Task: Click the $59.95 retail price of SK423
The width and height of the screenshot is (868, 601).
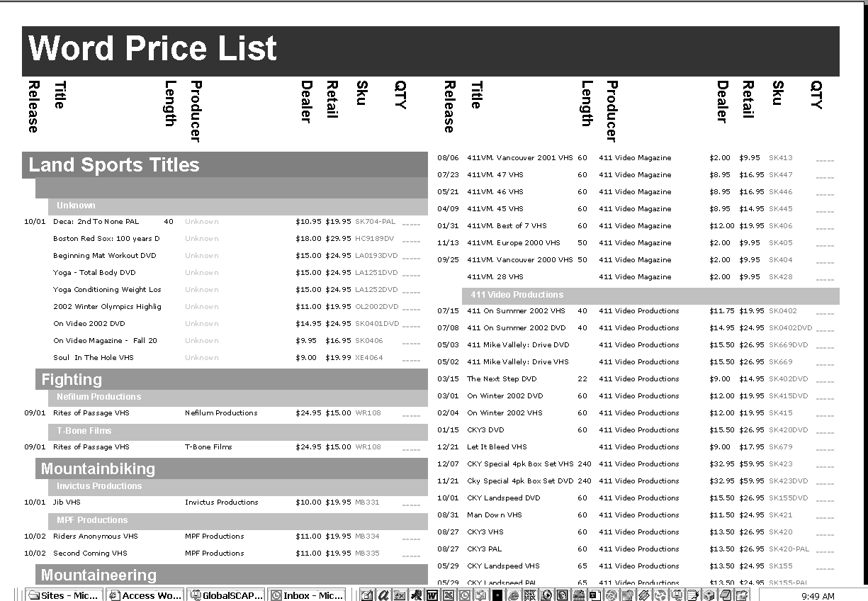Action: click(x=752, y=464)
